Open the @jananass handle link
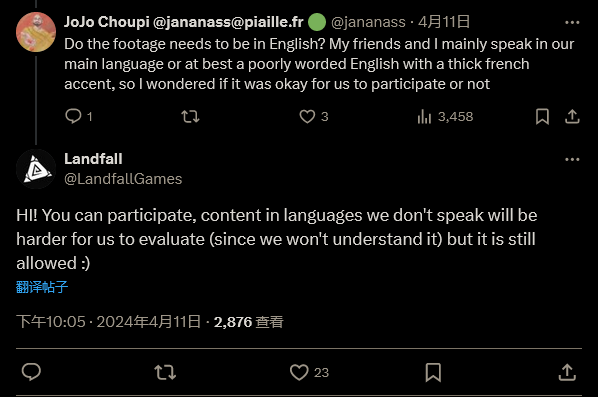Screen dimensions: 598x397 [x=368, y=22]
